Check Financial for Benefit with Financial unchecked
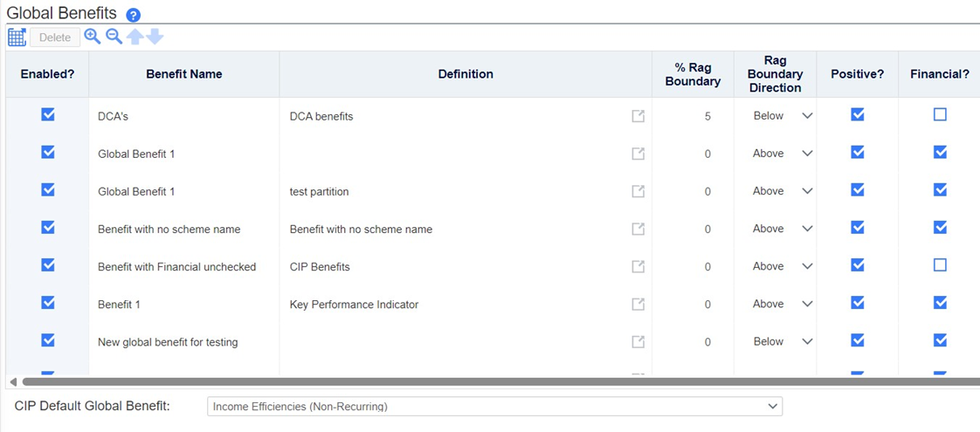Screen dimensions: 980x432 [939, 265]
